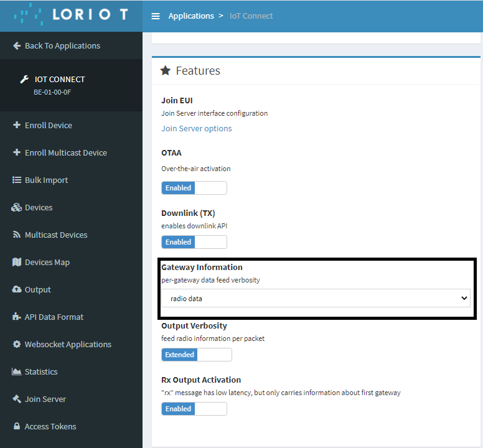Click the BE-01-00-0F application ID text
Image resolution: width=483 pixels, height=448 pixels.
click(x=52, y=92)
